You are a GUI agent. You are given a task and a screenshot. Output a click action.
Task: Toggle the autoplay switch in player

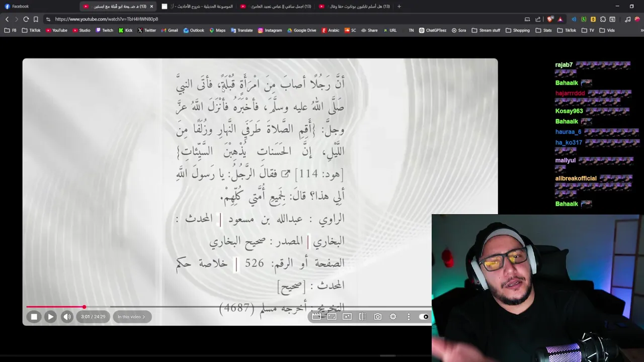424,317
